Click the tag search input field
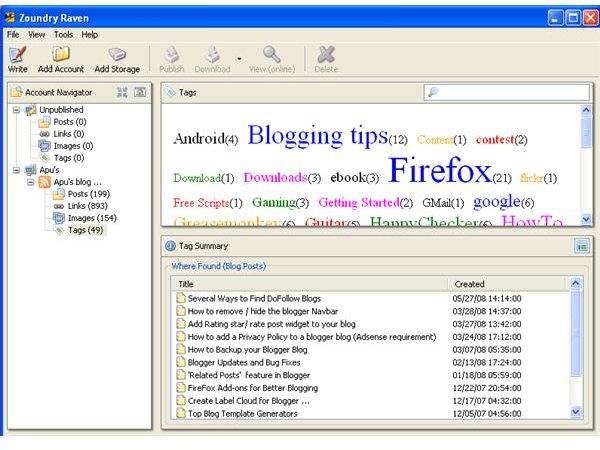This screenshot has width=600, height=450. tap(507, 92)
